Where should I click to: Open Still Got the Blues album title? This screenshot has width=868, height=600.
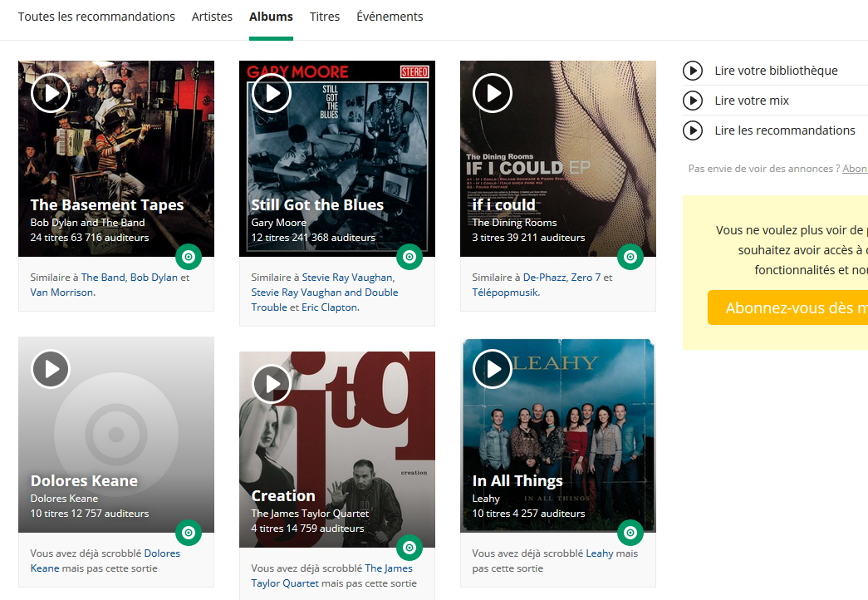[x=317, y=205]
